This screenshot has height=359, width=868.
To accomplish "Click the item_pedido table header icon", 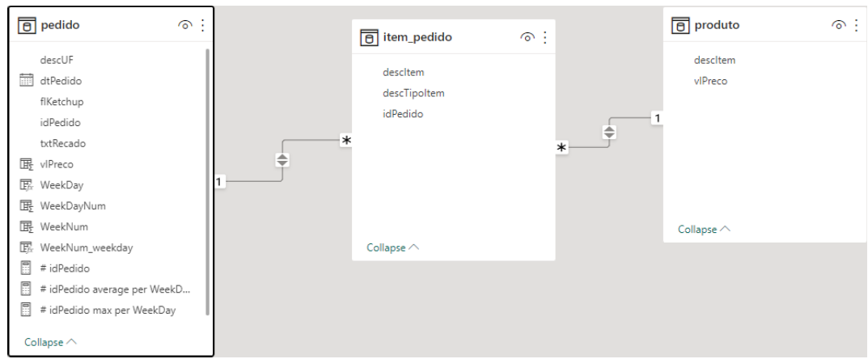I will point(369,38).
